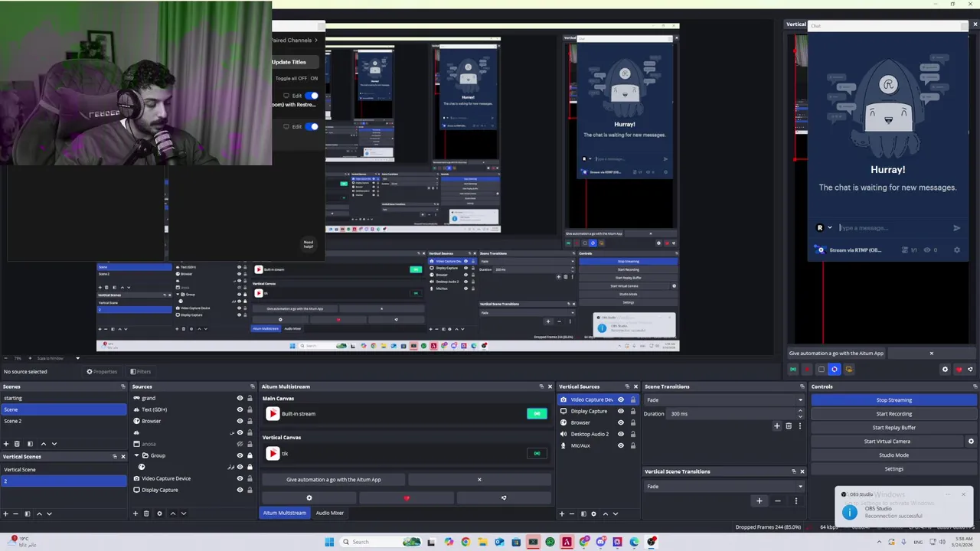
Task: Remove vertical scene with the minus icon
Action: (x=16, y=514)
